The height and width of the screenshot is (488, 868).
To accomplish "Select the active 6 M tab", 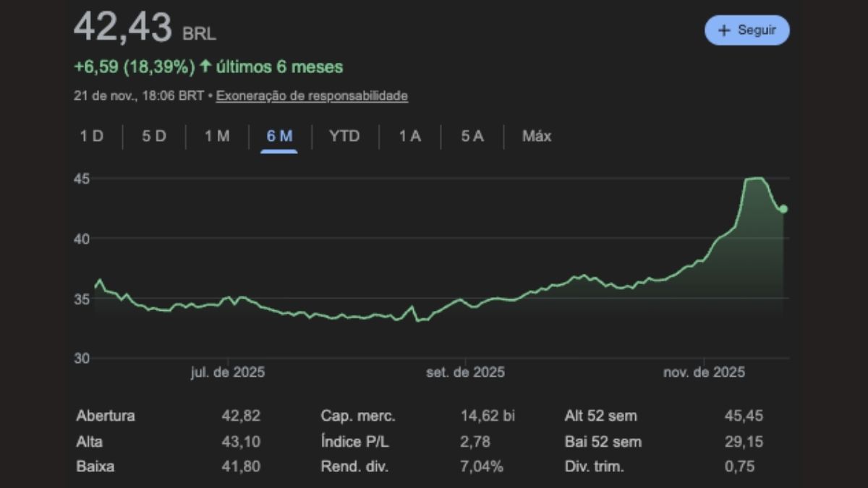I will tap(279, 136).
